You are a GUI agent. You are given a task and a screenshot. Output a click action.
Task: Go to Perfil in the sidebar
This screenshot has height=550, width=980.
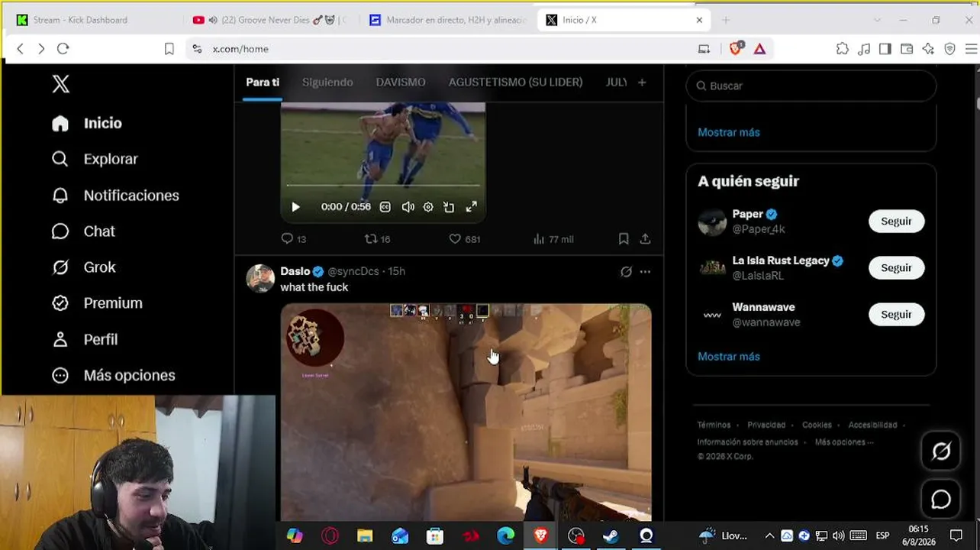click(84, 339)
